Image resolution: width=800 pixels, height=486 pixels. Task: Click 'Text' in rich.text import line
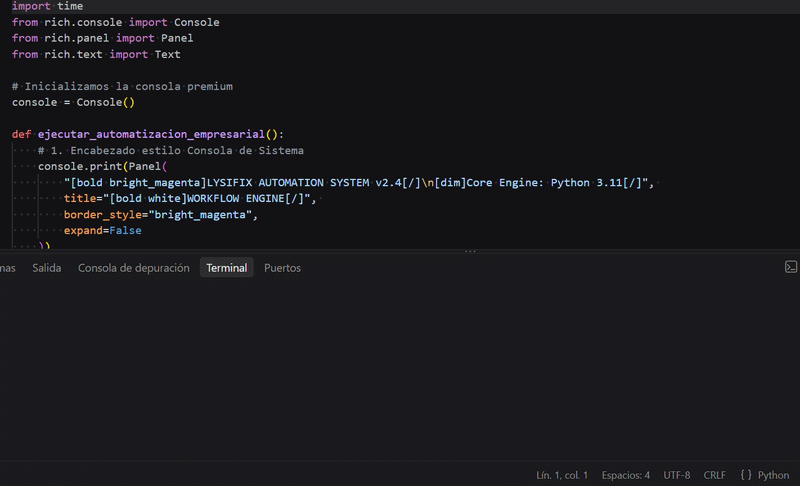coord(167,55)
